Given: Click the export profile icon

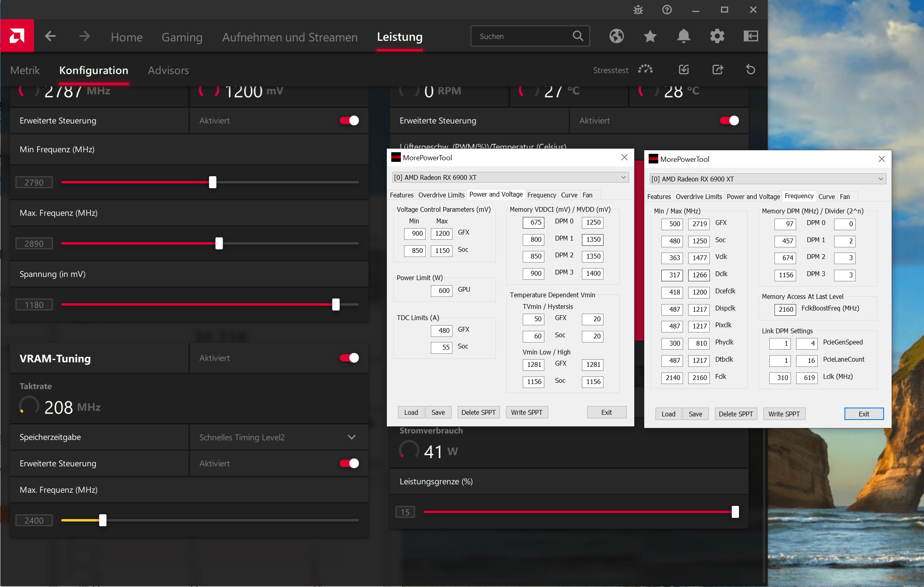Looking at the screenshot, I should pos(718,70).
